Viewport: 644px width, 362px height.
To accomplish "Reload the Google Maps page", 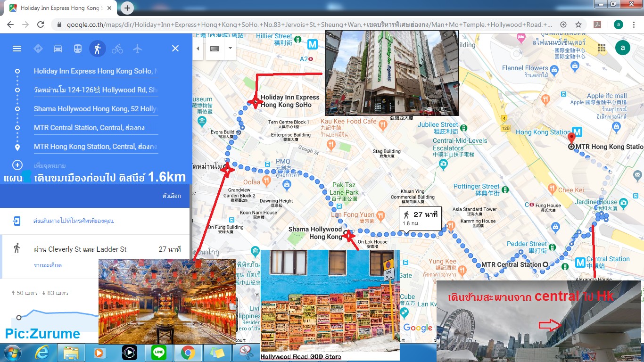I will 41,25.
